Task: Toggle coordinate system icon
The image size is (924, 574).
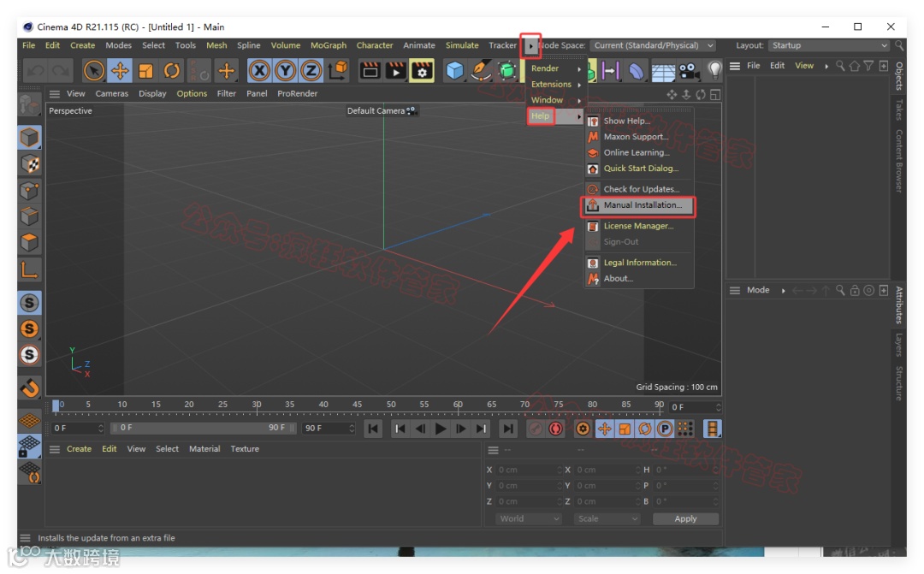Action: click(338, 71)
